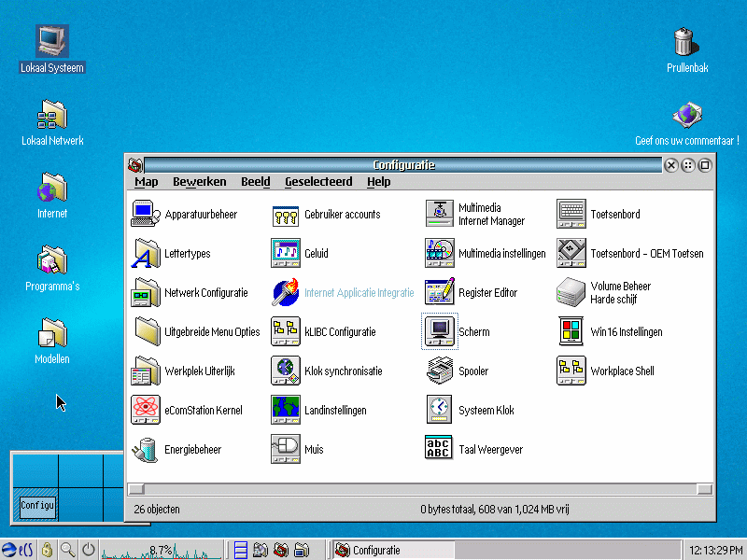Click the 12:13:29 PM clock
The image size is (747, 560).
715,551
